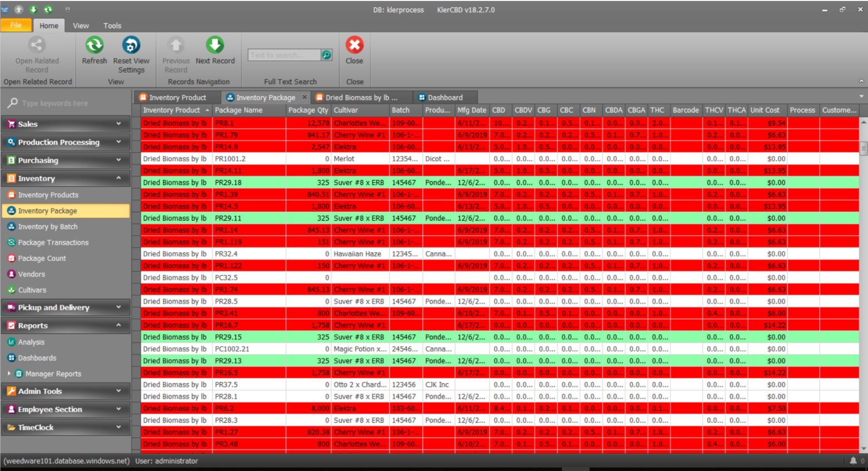Viewport: 868px width, 471px height.
Task: Expand the Manager Reports tree node
Action: pyautogui.click(x=8, y=374)
